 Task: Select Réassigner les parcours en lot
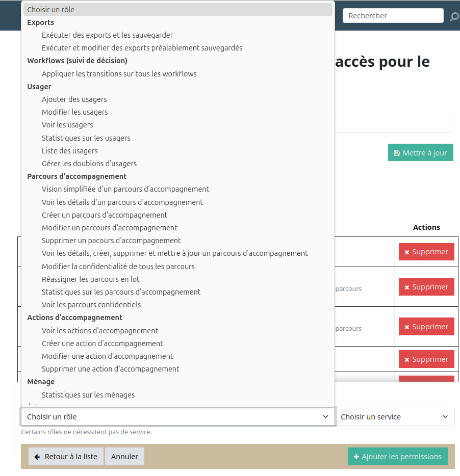tap(90, 279)
